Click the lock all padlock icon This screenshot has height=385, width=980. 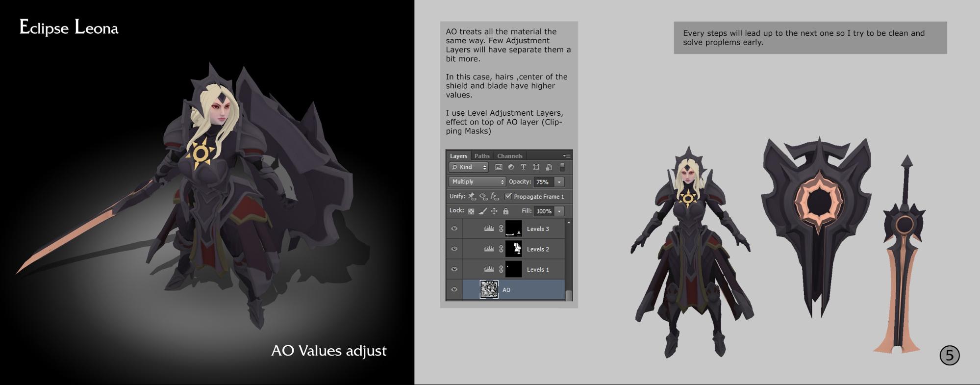click(506, 211)
